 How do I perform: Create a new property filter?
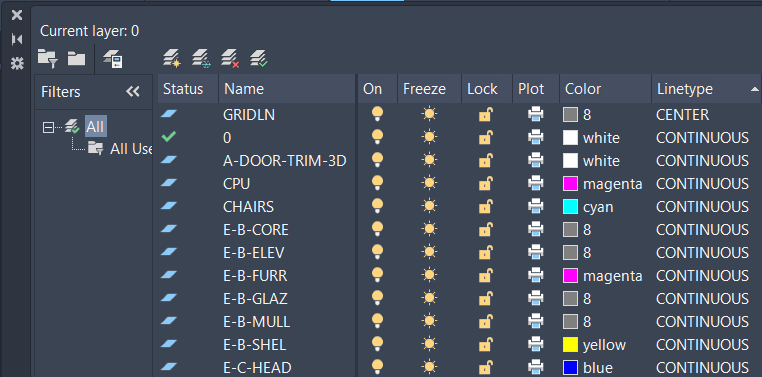pos(48,59)
